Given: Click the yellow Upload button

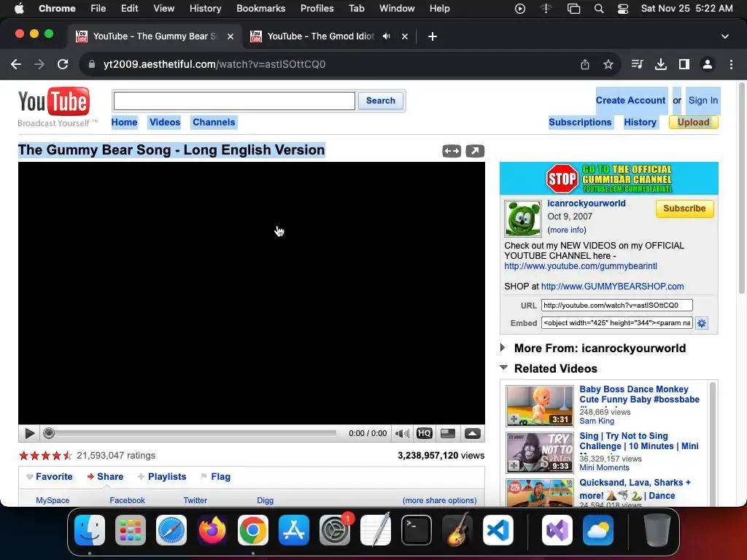Looking at the screenshot, I should coord(694,122).
